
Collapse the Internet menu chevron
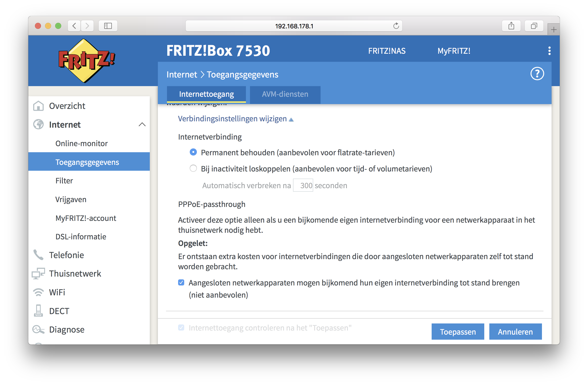pos(142,124)
